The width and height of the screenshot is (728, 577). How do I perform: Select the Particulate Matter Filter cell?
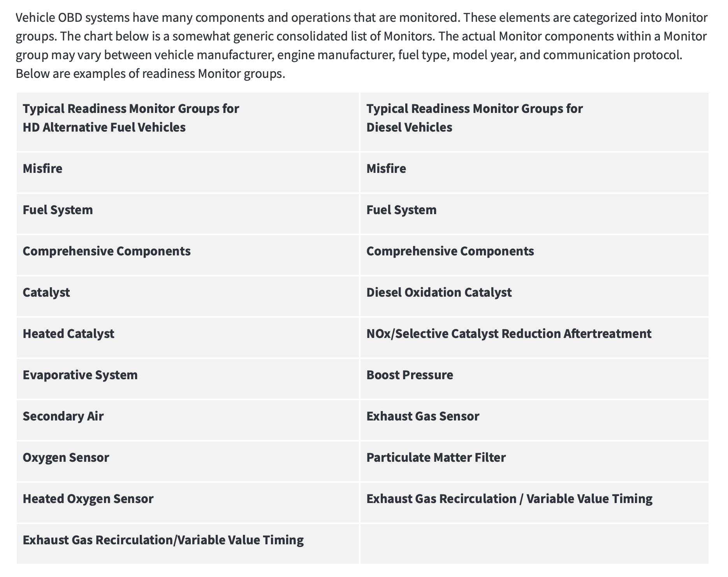pos(436,457)
